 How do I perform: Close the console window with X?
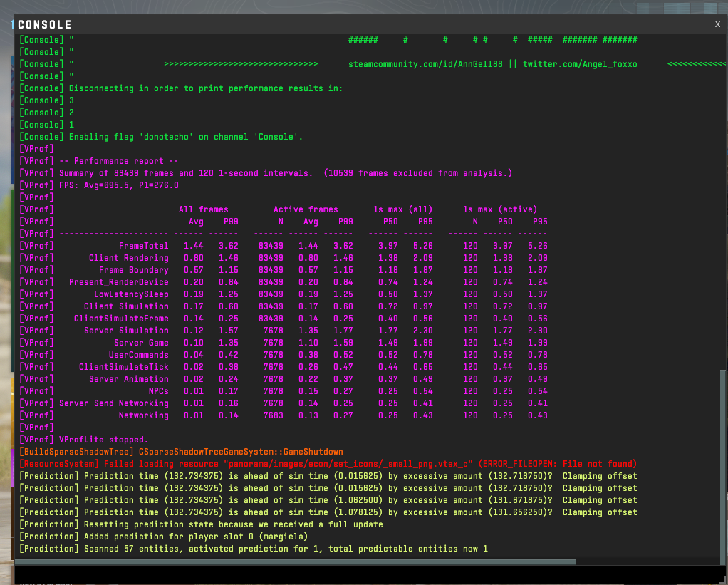coord(717,24)
